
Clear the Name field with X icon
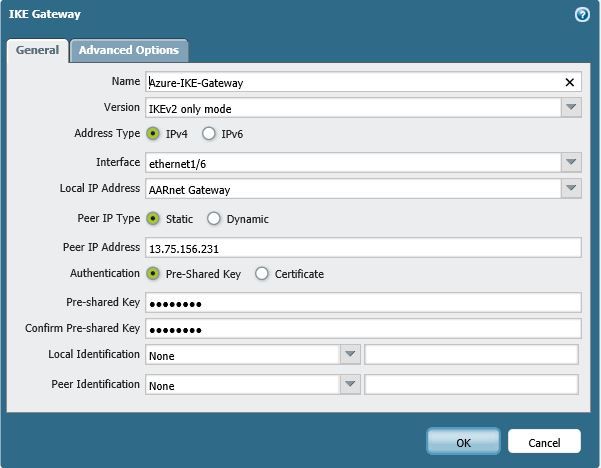click(570, 83)
